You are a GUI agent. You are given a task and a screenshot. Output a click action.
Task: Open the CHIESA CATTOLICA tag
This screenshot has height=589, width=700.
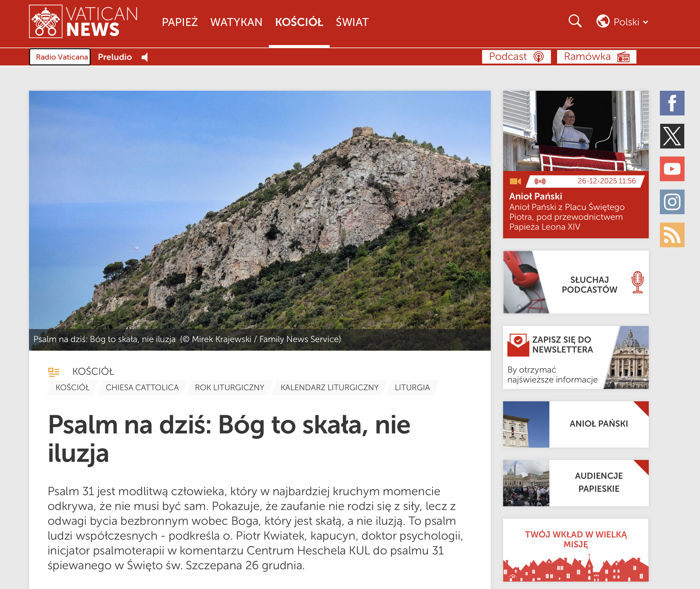pyautogui.click(x=142, y=387)
